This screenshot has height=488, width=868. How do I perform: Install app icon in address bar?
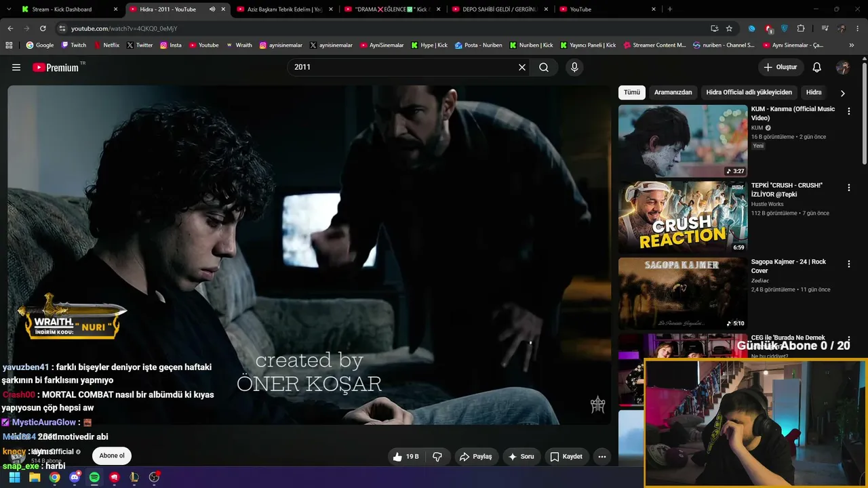tap(714, 28)
